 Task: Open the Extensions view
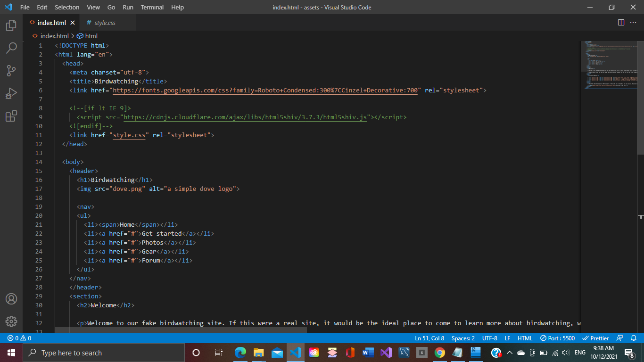pyautogui.click(x=11, y=116)
